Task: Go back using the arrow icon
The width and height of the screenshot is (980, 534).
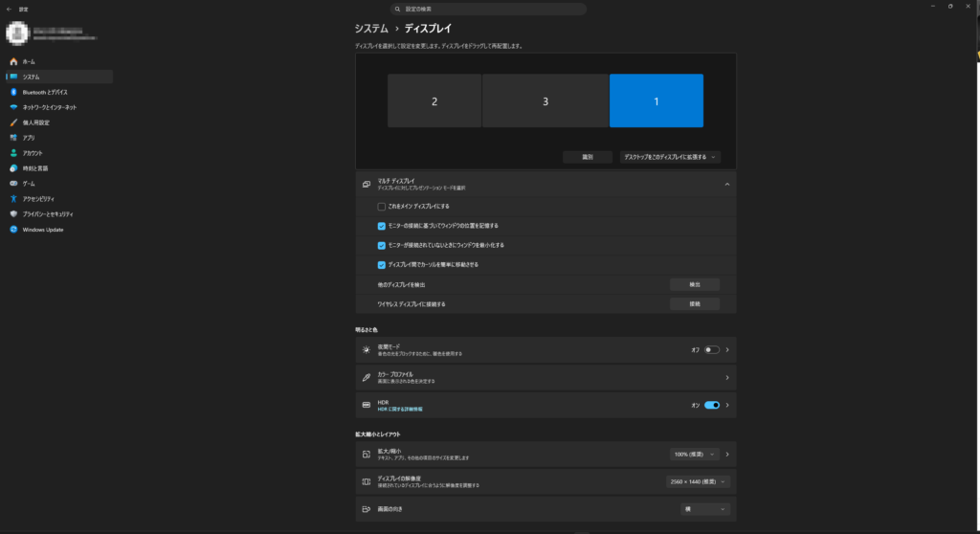Action: (x=9, y=10)
